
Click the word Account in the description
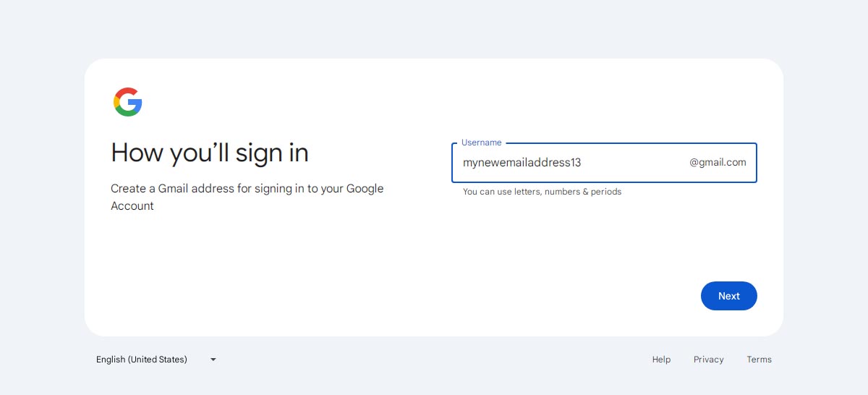tap(132, 206)
